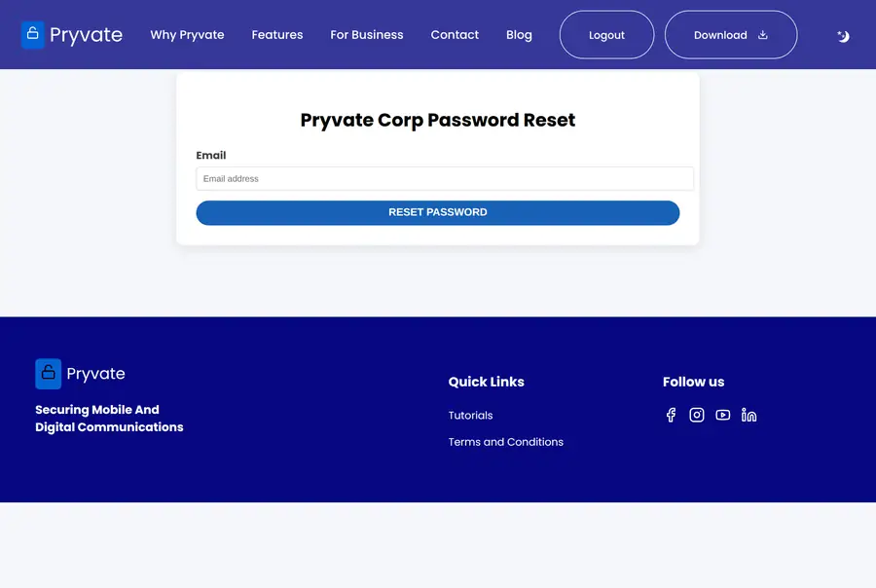Open the Facebook page icon

coord(671,415)
